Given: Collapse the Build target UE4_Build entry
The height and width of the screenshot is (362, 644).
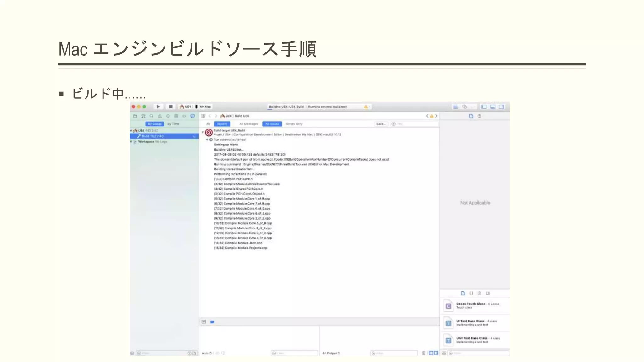Looking at the screenshot, I should 203,132.
